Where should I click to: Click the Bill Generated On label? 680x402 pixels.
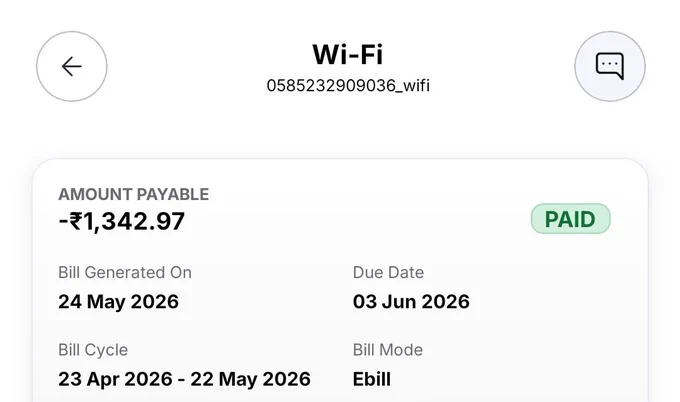click(x=125, y=272)
